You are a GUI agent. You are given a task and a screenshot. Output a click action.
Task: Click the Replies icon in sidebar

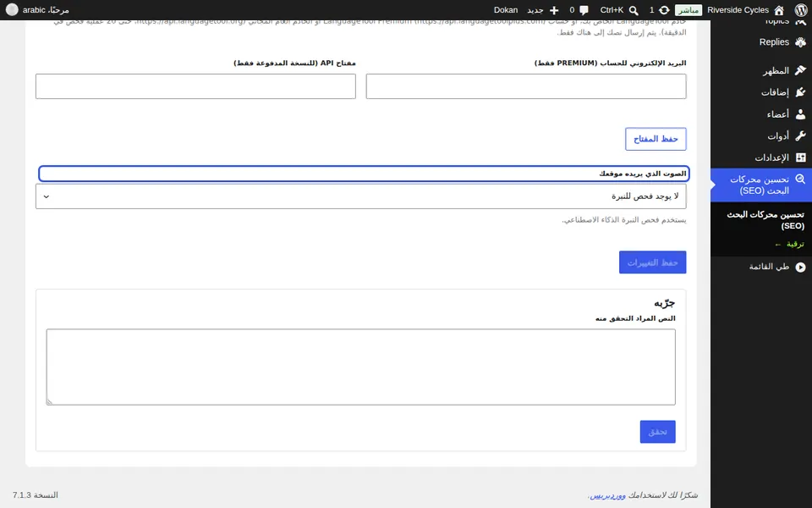(x=801, y=42)
